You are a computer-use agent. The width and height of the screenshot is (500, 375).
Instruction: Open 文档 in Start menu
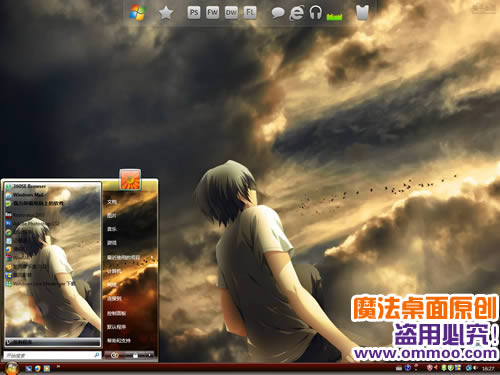pos(112,202)
